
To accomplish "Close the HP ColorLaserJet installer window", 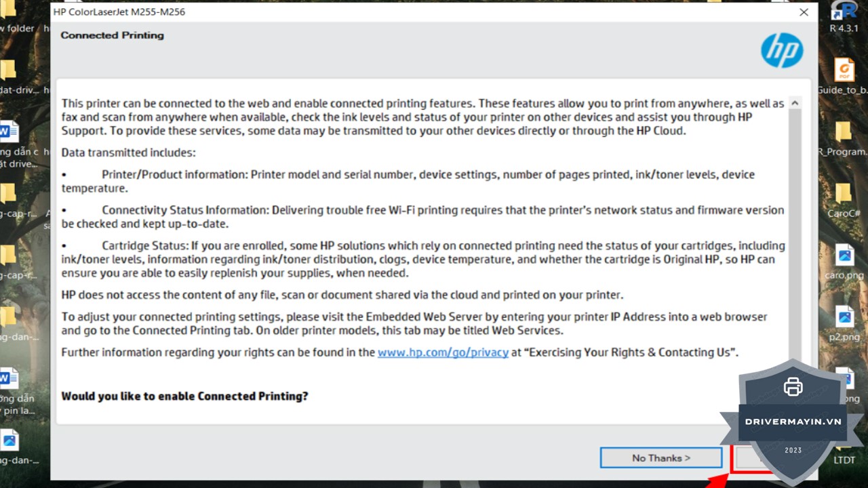I will [x=804, y=12].
